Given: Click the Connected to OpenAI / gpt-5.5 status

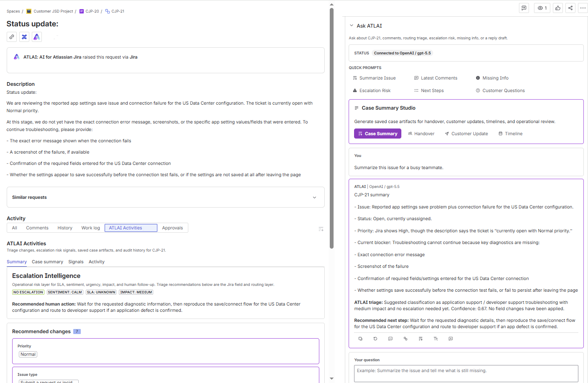Looking at the screenshot, I should coord(402,53).
